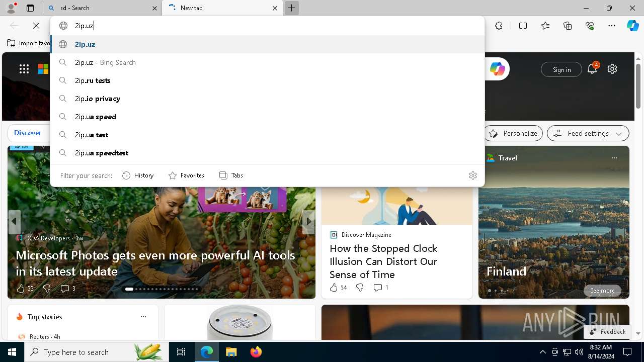Click the Feedback button
This screenshot has height=362, width=644.
[x=607, y=332]
